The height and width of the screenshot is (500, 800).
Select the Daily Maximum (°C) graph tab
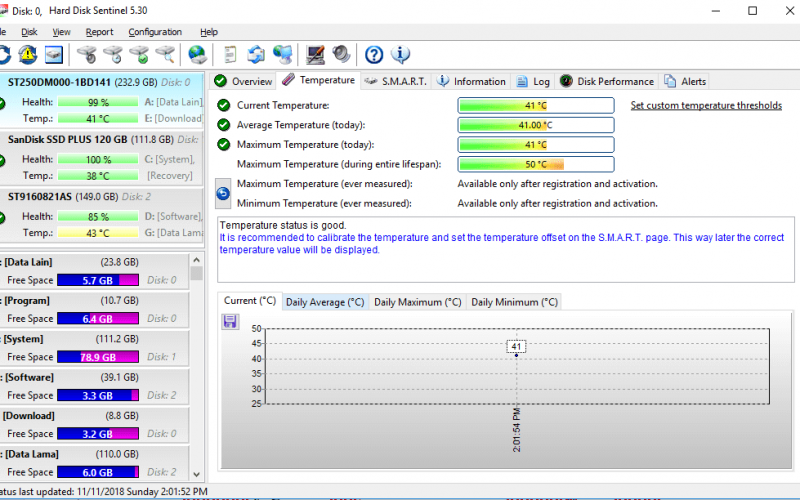pos(417,302)
